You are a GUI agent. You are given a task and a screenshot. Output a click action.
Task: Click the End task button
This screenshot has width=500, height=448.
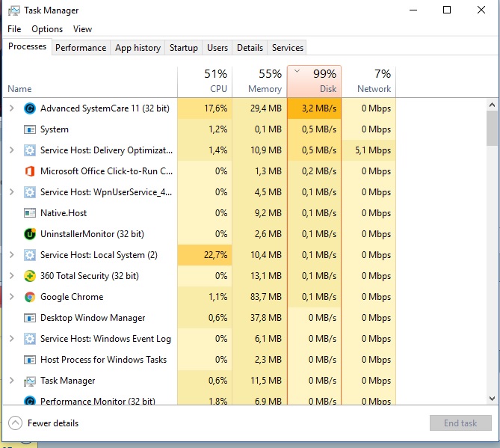pos(460,423)
